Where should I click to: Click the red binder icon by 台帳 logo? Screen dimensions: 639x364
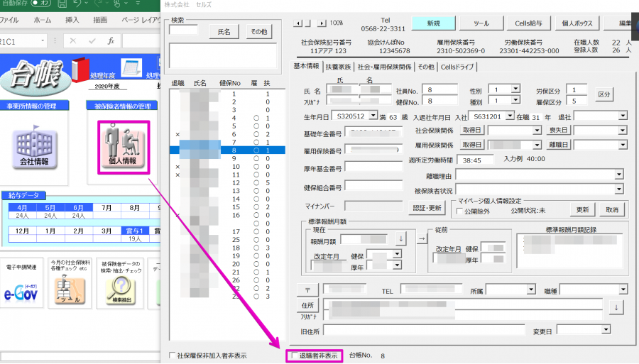[x=80, y=70]
